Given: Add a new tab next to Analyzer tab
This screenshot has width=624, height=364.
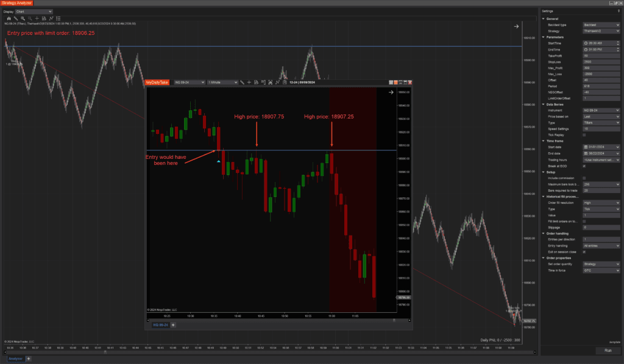Looking at the screenshot, I should [x=29, y=359].
